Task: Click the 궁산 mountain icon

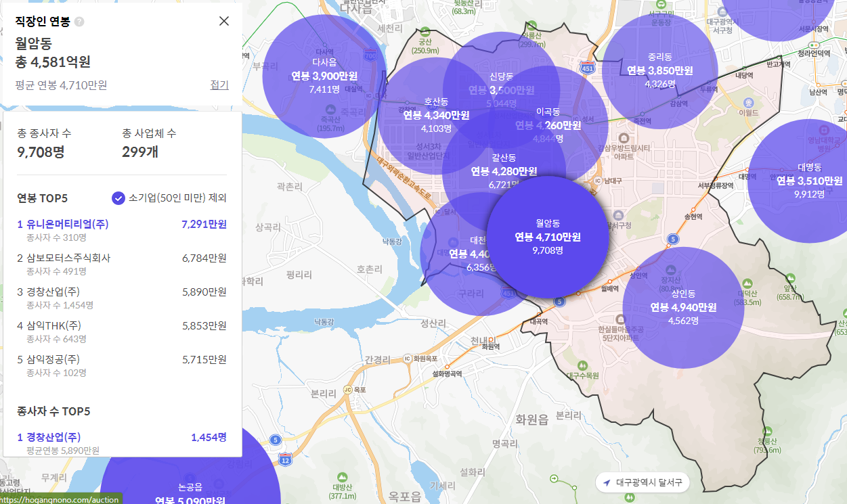Action: click(425, 32)
